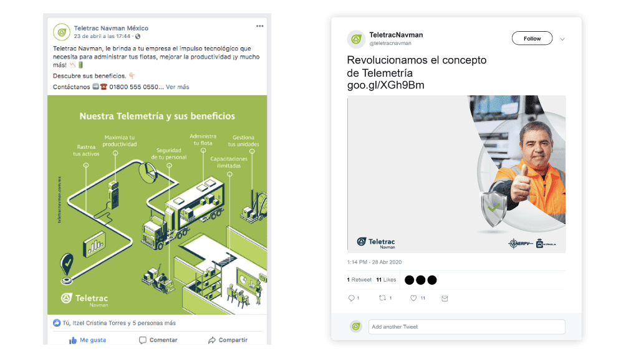Click the Teletrac Navman México page name
Screen dimensions: 626x364
(x=111, y=28)
